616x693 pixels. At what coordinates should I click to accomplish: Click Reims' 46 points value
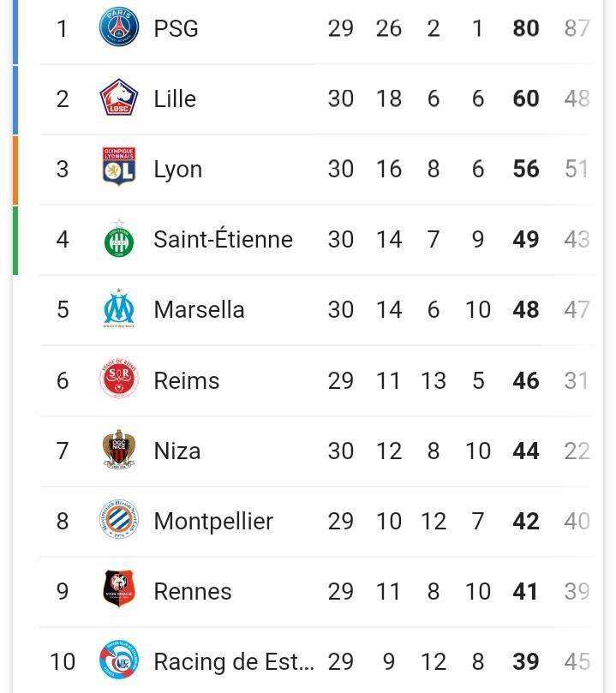(526, 381)
